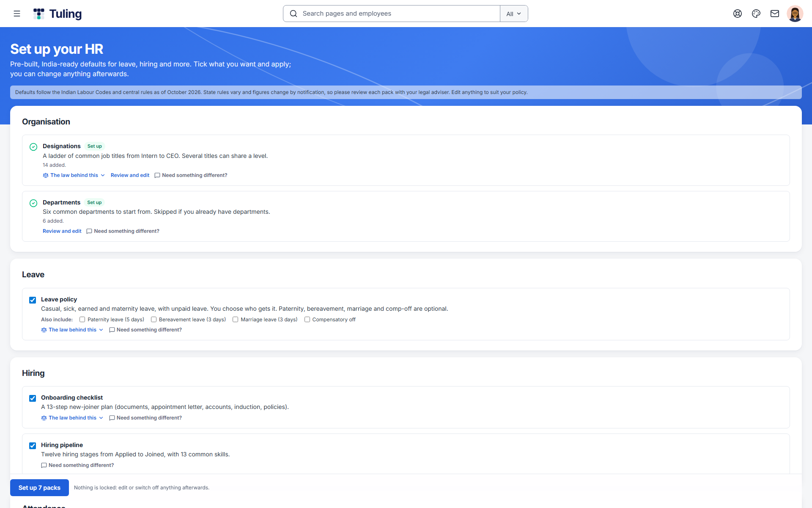Click Need something different under Departments
The width and height of the screenshot is (812, 508).
click(x=123, y=231)
